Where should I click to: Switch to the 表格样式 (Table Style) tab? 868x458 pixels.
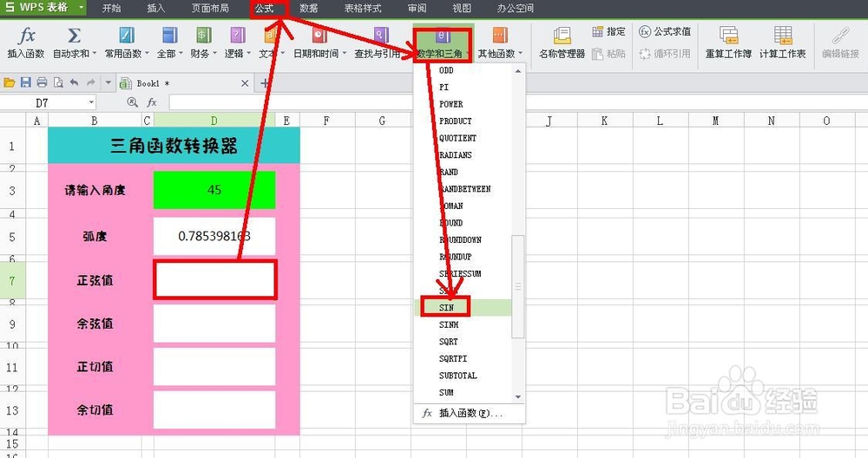pos(363,9)
